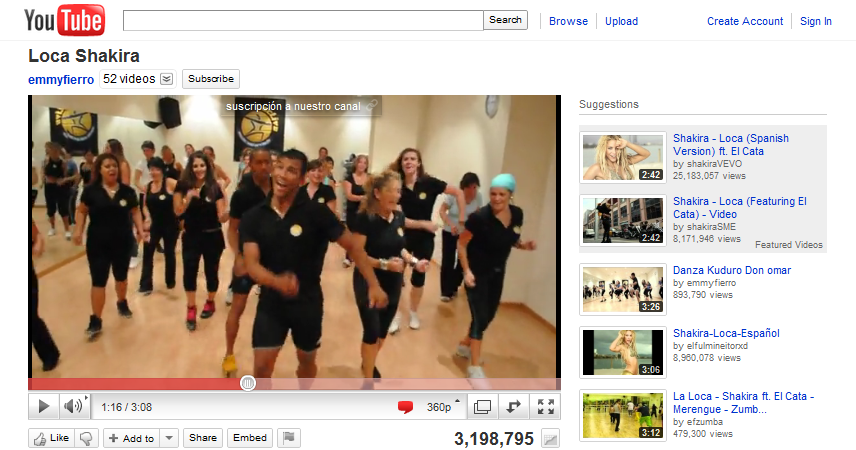The image size is (856, 450).
Task: Click the Suggestions heading
Action: [609, 104]
